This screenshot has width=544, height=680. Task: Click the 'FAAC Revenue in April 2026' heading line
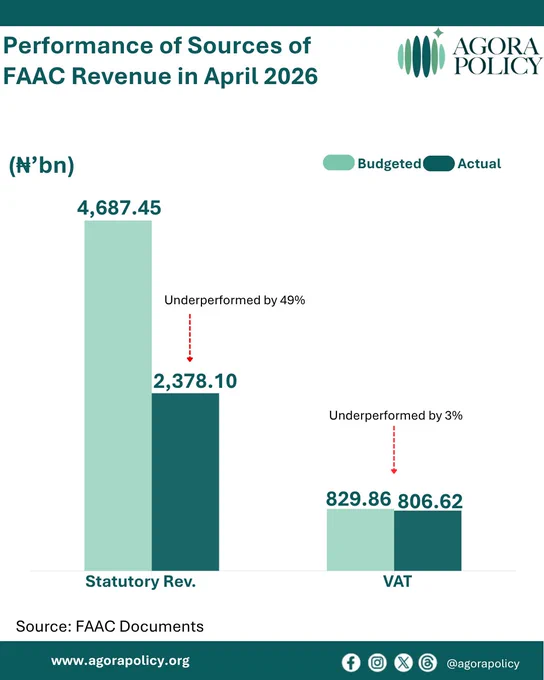[161, 76]
